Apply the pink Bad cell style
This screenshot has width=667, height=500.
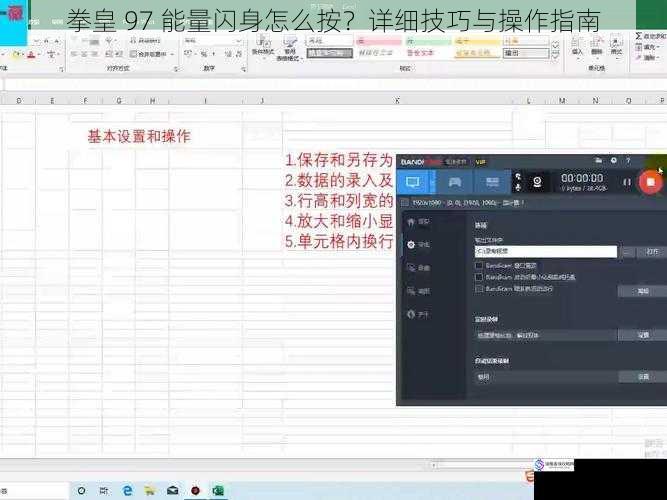point(379,41)
